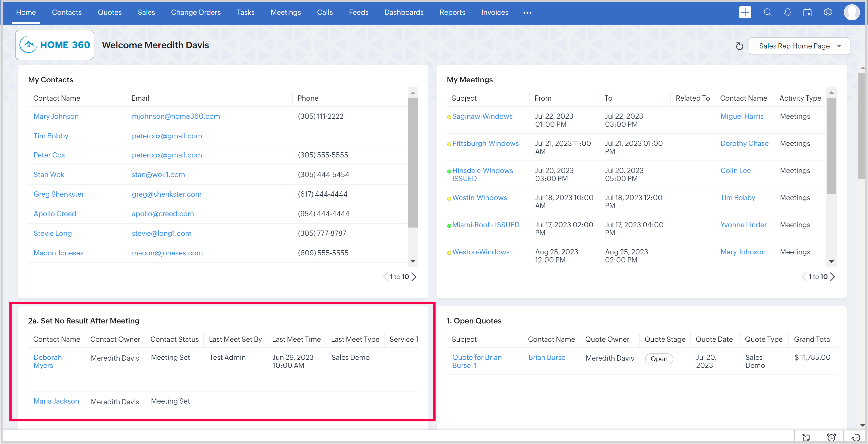Open the recent items history icon
Image resolution: width=868 pixels, height=444 pixels.
coord(855,437)
